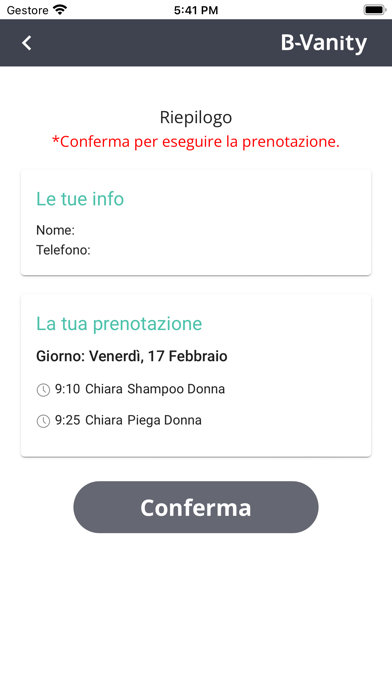Tap 'Piega Donna' service name
Viewport: 392px width, 696px height.
pos(165,420)
